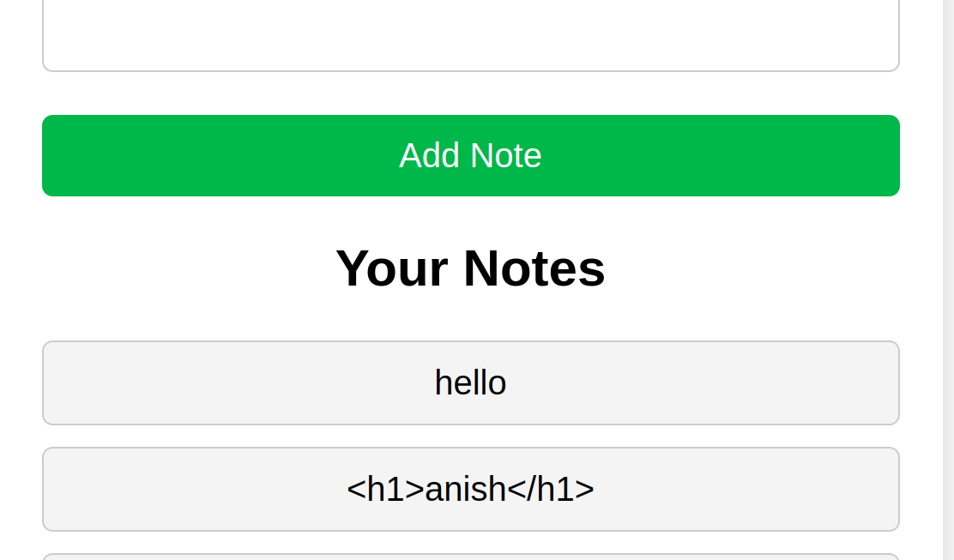Focus the note text input area
The image size is (954, 560).
470,34
